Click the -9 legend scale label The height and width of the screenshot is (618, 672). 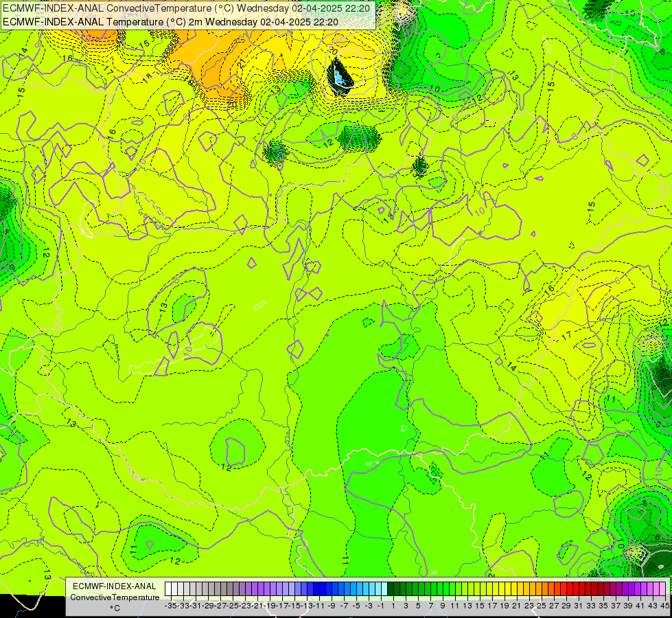[332, 606]
